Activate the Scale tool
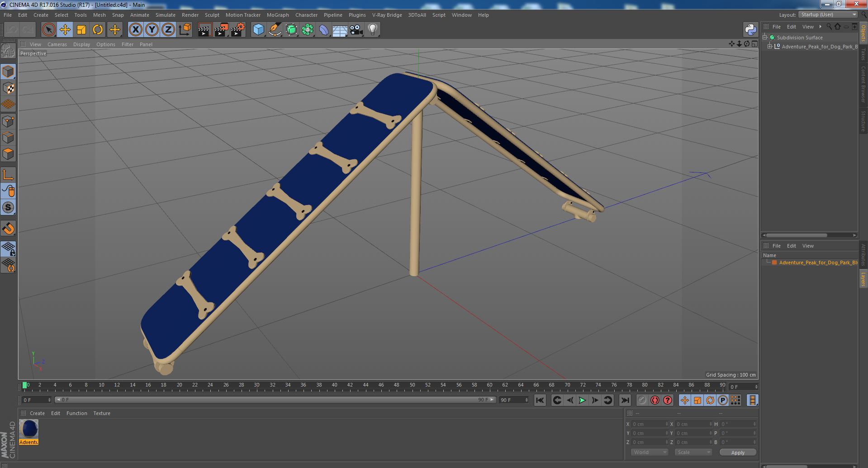Image resolution: width=868 pixels, height=468 pixels. coord(81,30)
